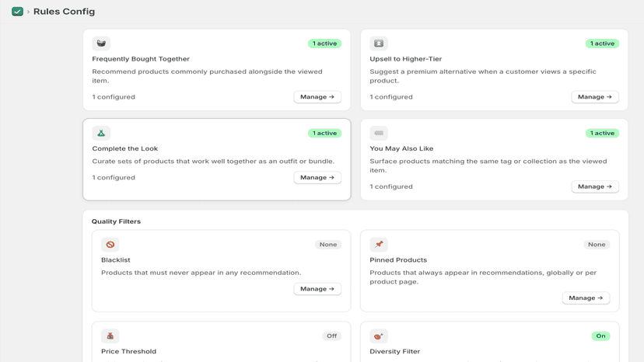Click the Blacklist None status badge
Screen dimensions: 644x362
coord(328,245)
